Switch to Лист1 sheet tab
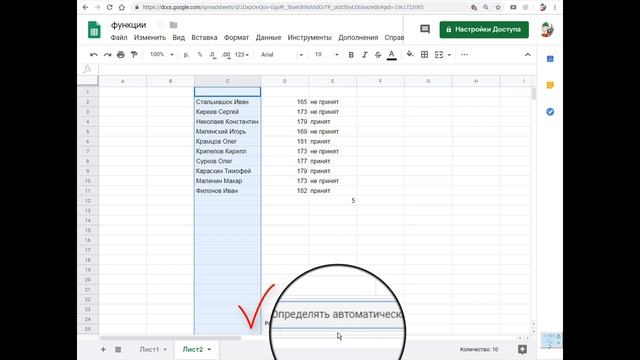 (x=149, y=349)
